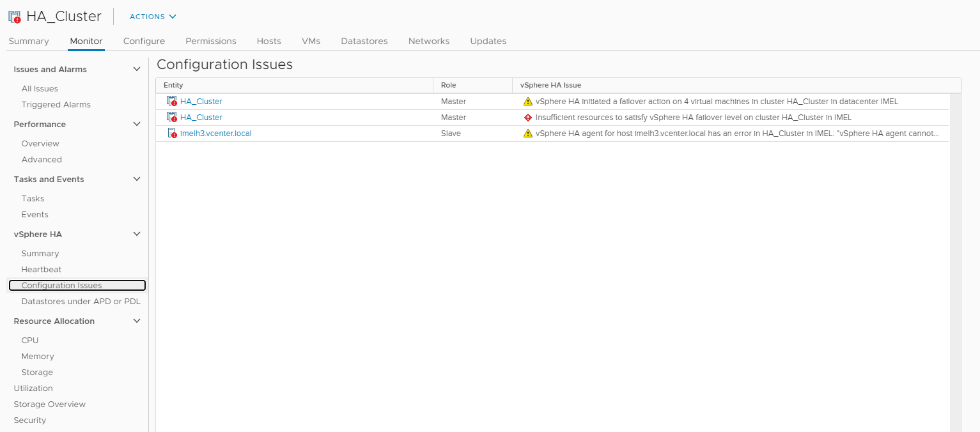Screen dimensions: 980x432
Task: Click cluster icon in failover action row
Action: pyautogui.click(x=171, y=102)
